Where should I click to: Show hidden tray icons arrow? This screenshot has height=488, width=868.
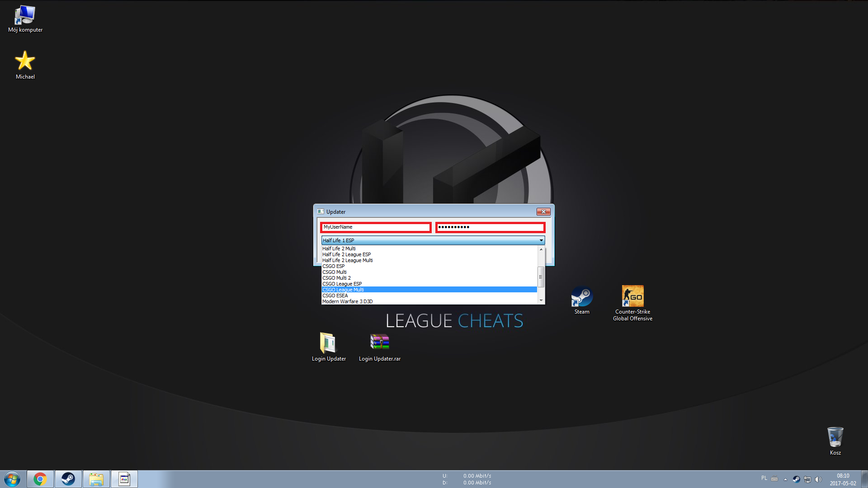click(x=785, y=479)
